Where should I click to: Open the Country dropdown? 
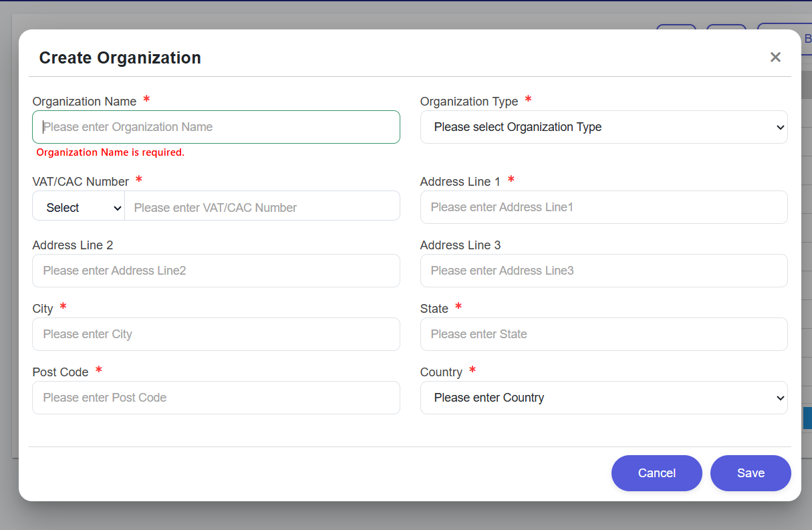(x=603, y=398)
